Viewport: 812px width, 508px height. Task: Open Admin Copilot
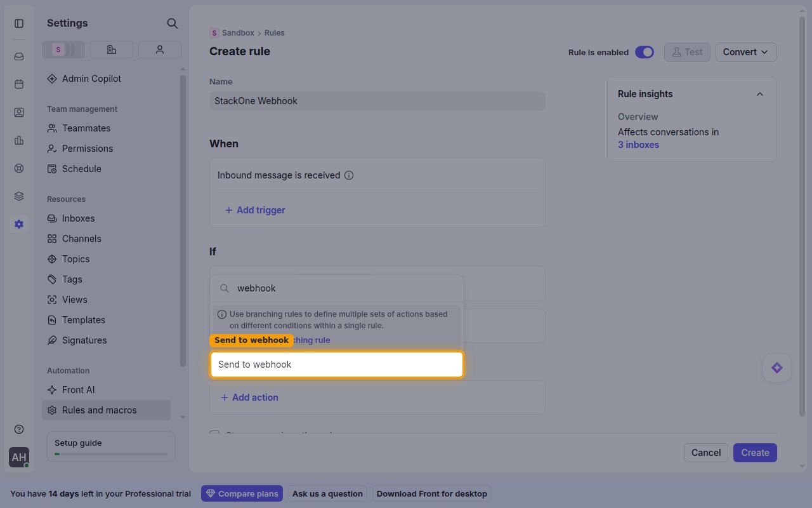click(x=106, y=79)
